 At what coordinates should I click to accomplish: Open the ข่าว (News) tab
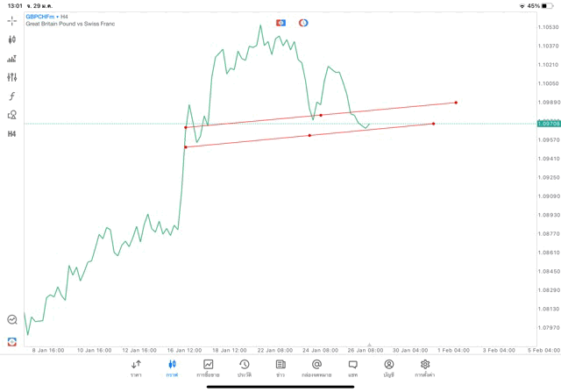coord(280,368)
